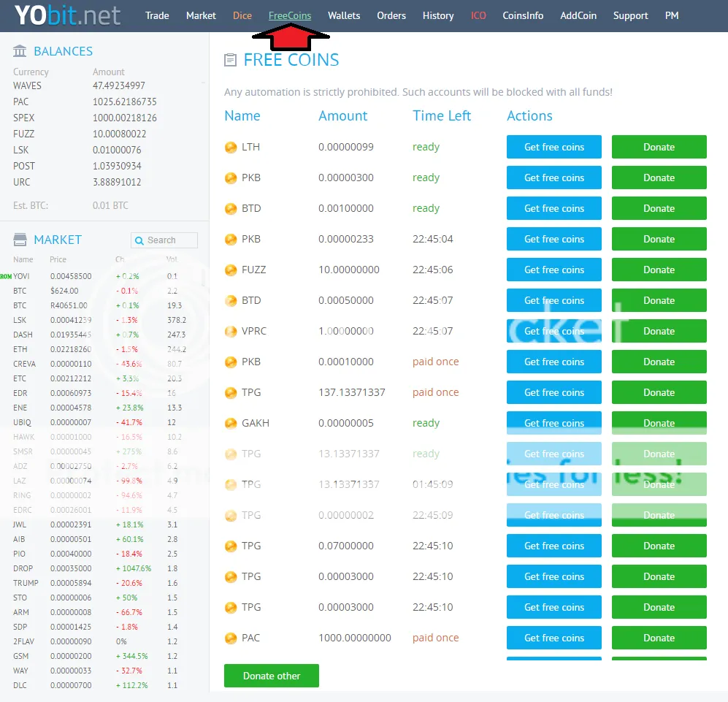This screenshot has height=702, width=728.
Task: Click coin icon for PKB 0.00010000 row
Action: [x=231, y=362]
